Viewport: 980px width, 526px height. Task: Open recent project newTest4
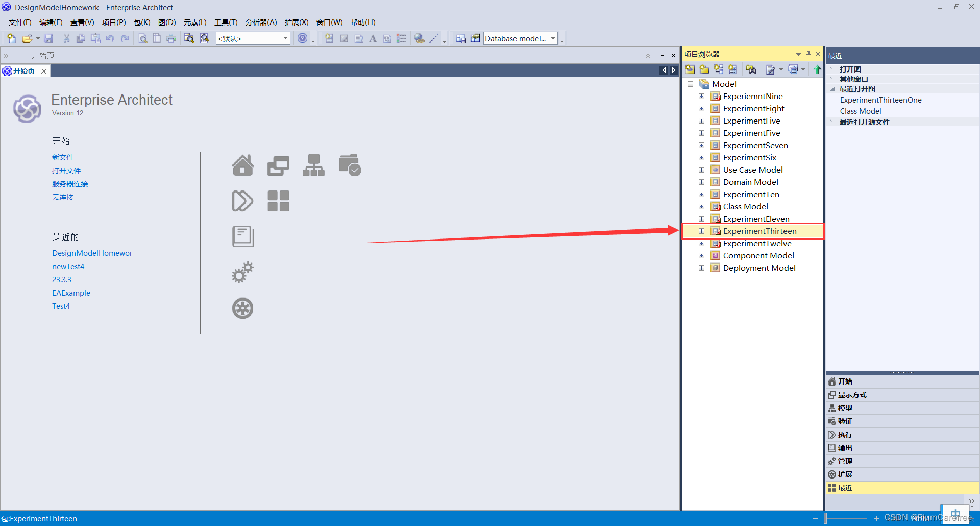[68, 267]
